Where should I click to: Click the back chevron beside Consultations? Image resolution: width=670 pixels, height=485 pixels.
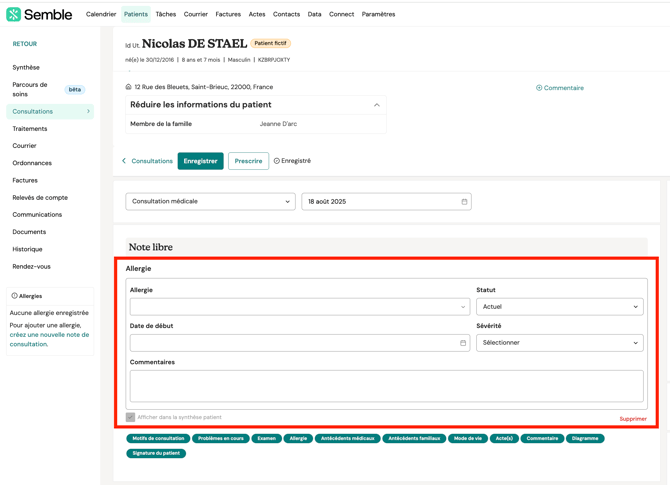[124, 161]
